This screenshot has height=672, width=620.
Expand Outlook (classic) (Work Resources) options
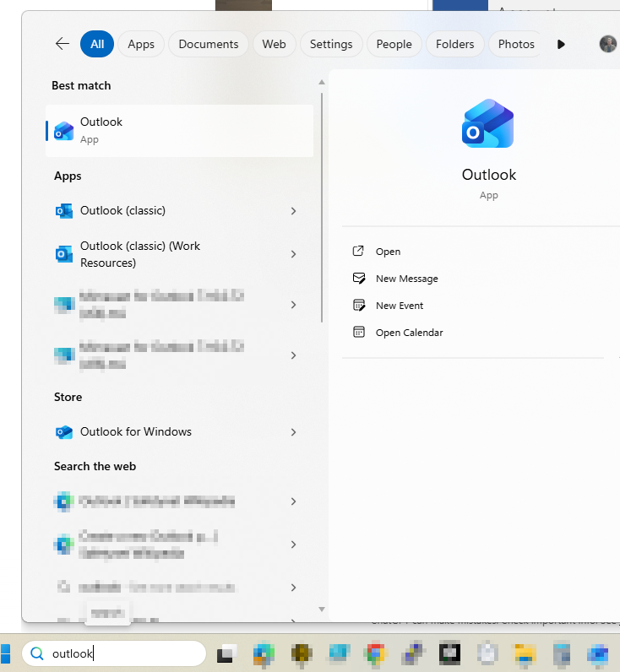(293, 254)
